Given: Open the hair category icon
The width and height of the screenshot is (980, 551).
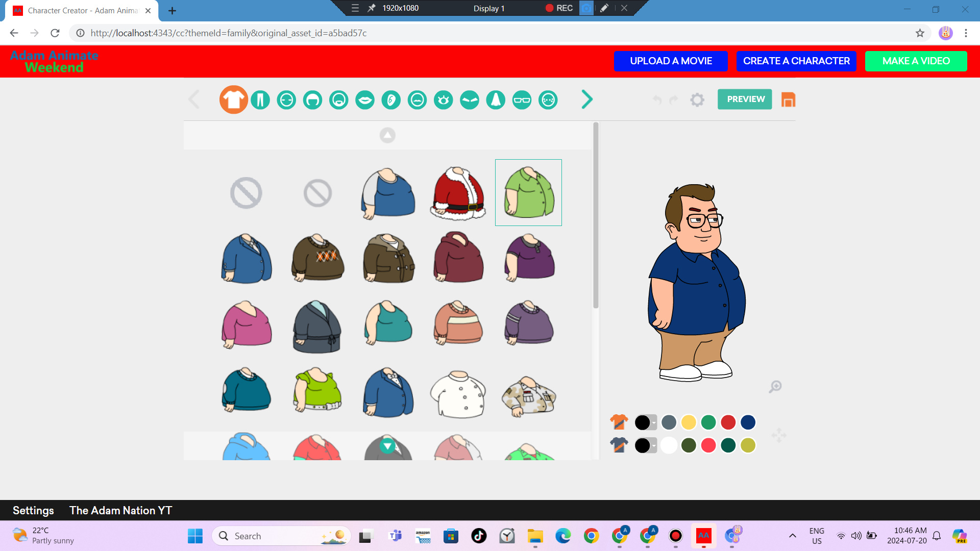Looking at the screenshot, I should pyautogui.click(x=313, y=100).
